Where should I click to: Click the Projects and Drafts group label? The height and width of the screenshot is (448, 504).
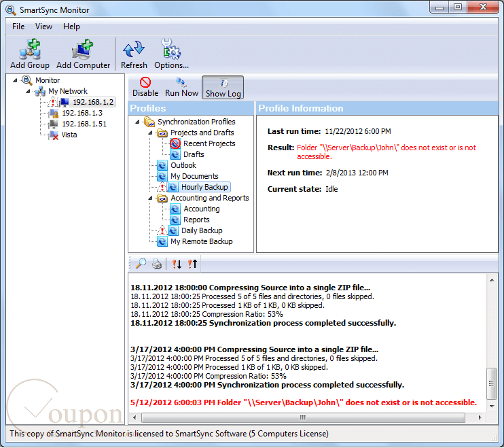pos(202,133)
